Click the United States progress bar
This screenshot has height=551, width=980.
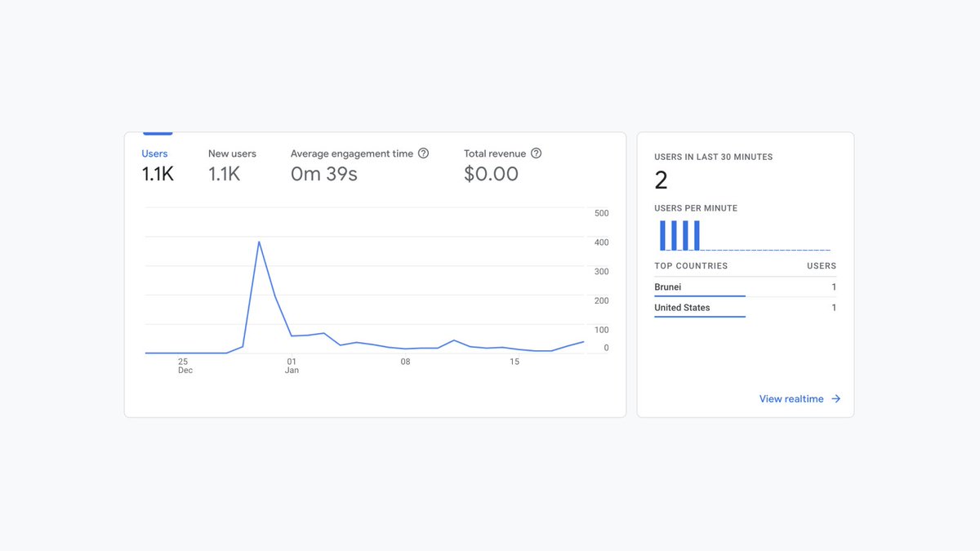tap(700, 316)
